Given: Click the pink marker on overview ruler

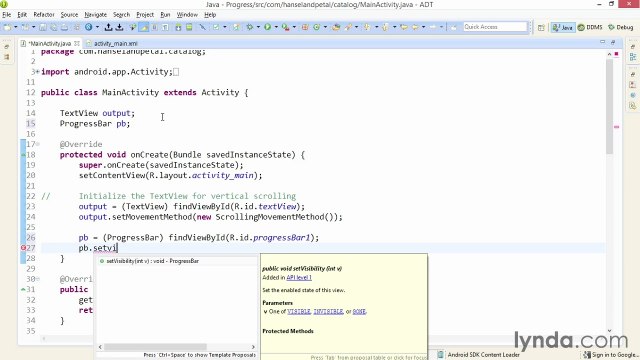Looking at the screenshot, I should point(616,127).
